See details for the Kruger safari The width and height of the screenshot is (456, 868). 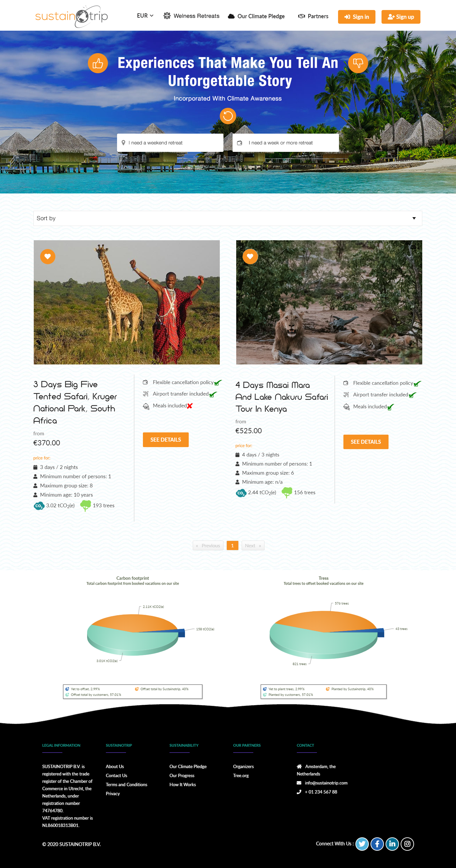point(166,440)
